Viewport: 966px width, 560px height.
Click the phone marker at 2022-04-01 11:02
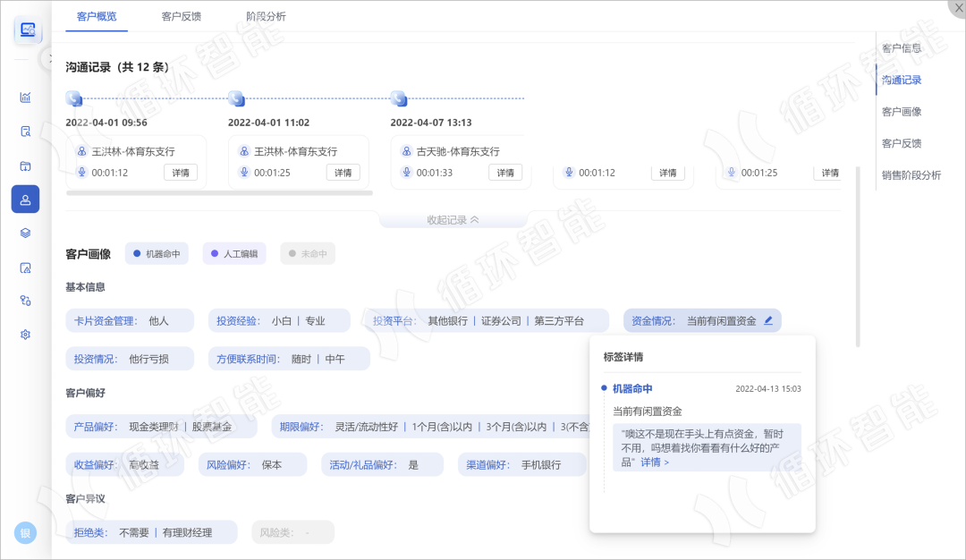[236, 98]
